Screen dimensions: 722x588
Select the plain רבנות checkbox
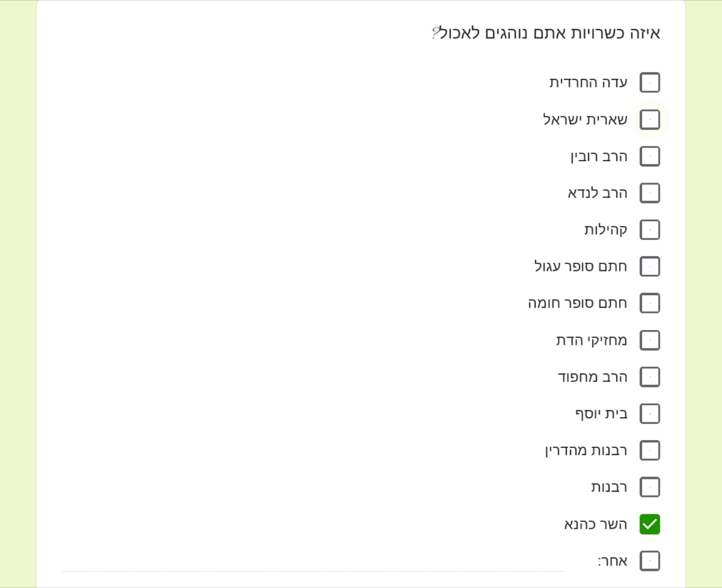point(649,487)
